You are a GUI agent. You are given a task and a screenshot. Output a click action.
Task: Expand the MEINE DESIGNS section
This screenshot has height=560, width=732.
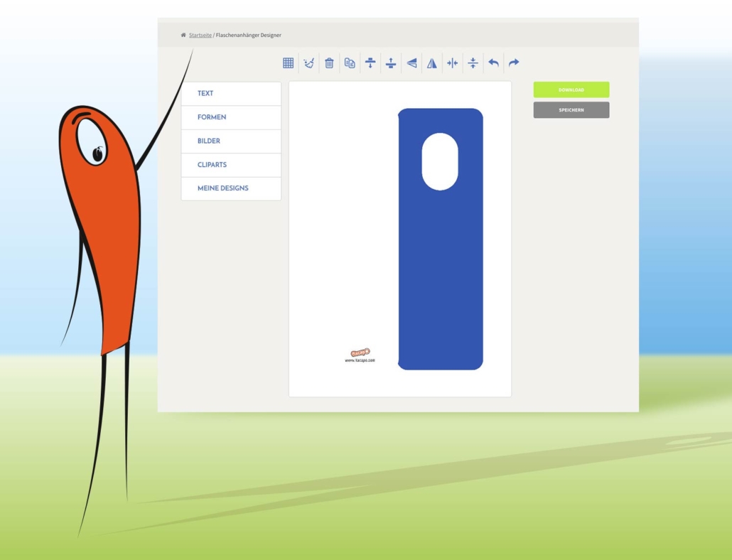click(231, 188)
